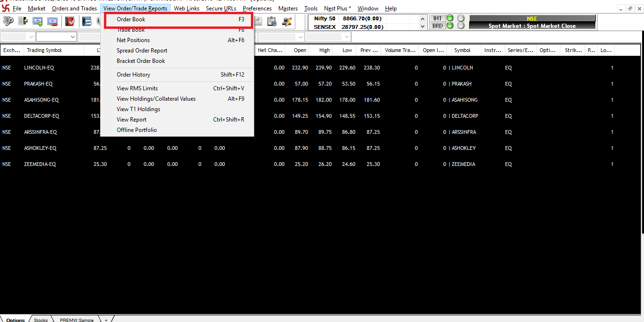Image resolution: width=644 pixels, height=322 pixels.
Task: Open the Nest Plus menu
Action: click(337, 9)
